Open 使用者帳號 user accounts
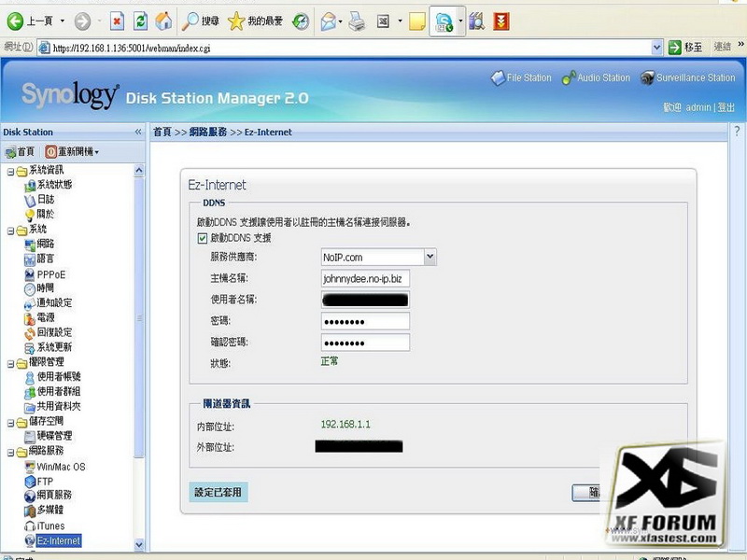747x560 pixels. coord(52,377)
